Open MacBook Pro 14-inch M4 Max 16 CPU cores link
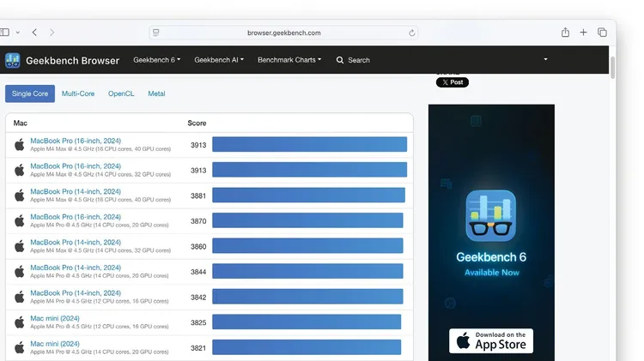This screenshot has height=361, width=644. coord(76,191)
